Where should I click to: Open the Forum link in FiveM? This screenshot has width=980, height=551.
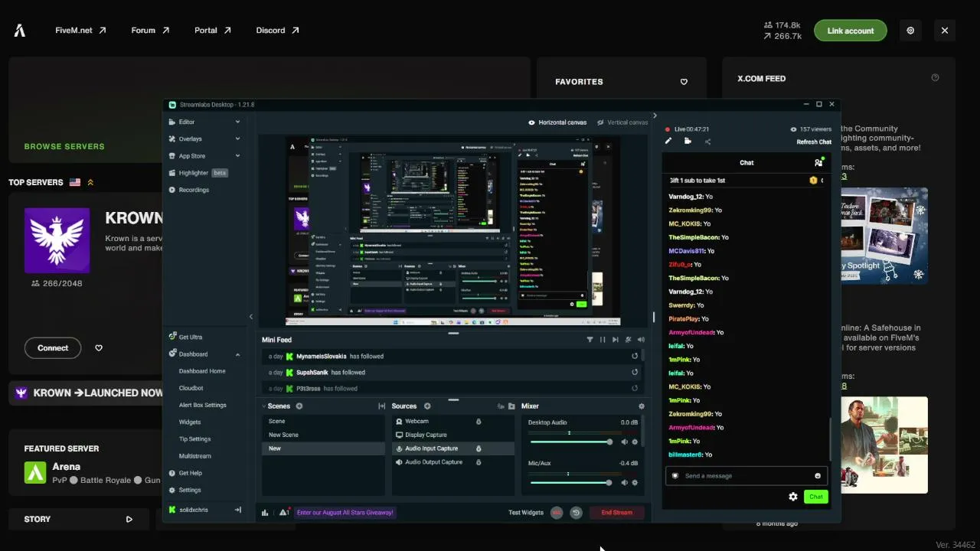(150, 31)
